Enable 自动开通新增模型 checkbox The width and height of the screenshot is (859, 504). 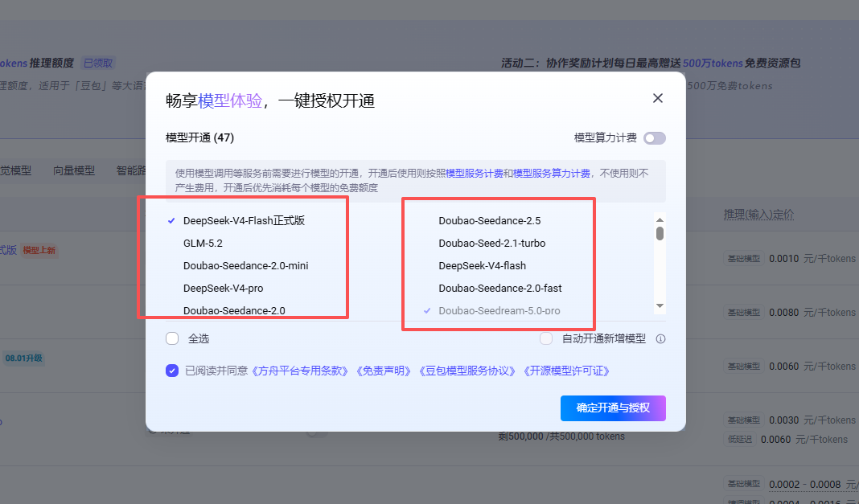(546, 338)
